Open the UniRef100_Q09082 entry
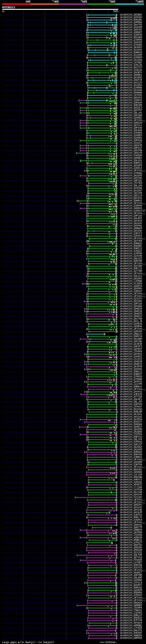The image size is (146, 644). coord(131,17)
